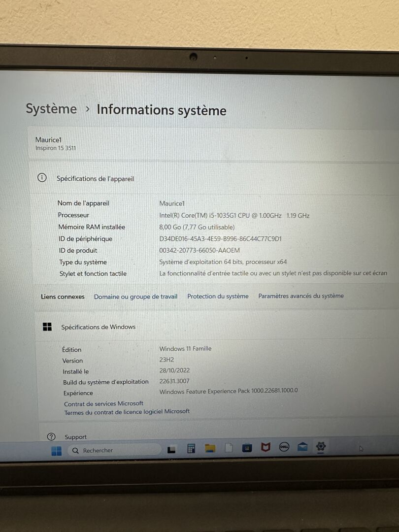Open Termes du contrat de licence logiciel Microsoft

coord(127,412)
